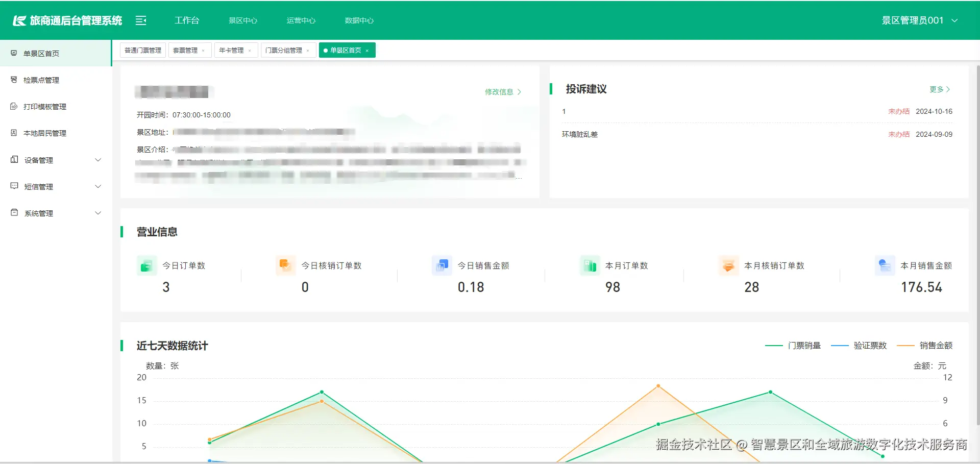Close the 年卡管理 tab

click(x=251, y=50)
